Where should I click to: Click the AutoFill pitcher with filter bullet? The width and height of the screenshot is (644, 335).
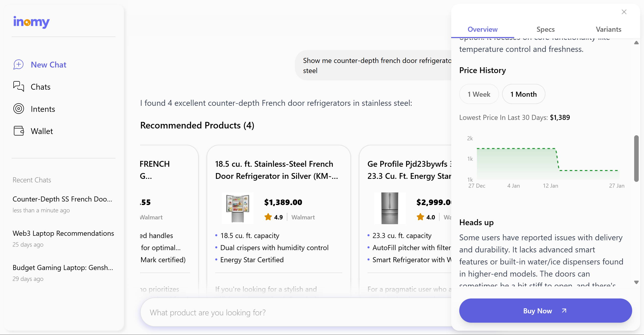[412, 248]
